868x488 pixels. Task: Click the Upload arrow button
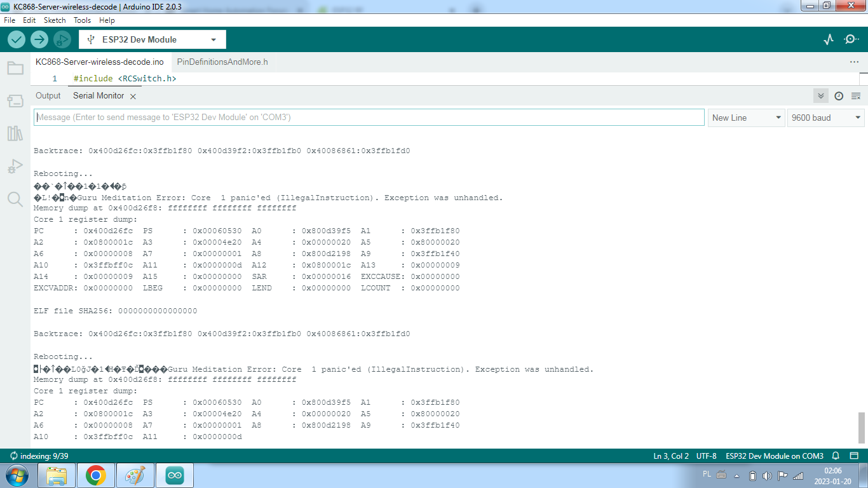(39, 39)
